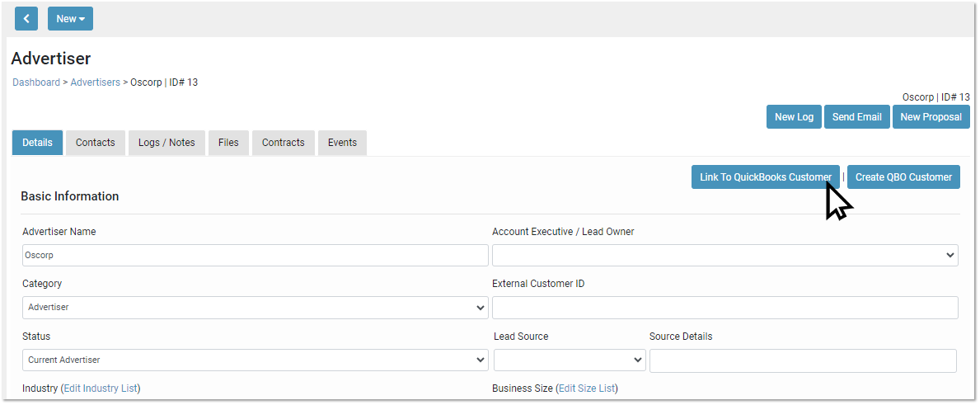This screenshot has width=980, height=405.
Task: Switch to the Files tab
Action: point(228,143)
